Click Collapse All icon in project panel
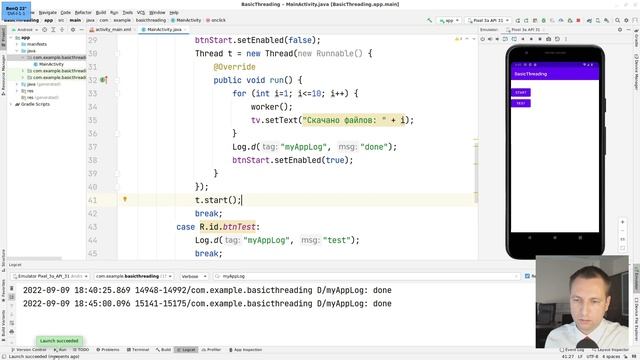The height and width of the screenshot is (360, 640). pos(62,30)
